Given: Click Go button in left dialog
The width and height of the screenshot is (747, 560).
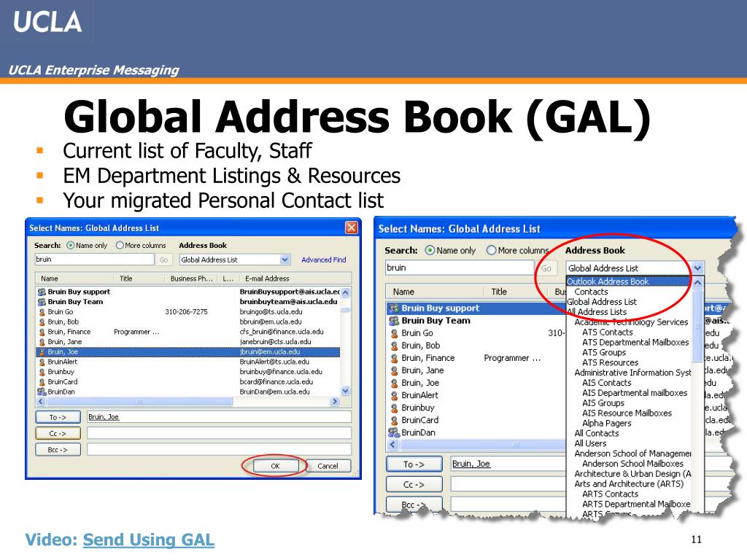Looking at the screenshot, I should coord(163,260).
